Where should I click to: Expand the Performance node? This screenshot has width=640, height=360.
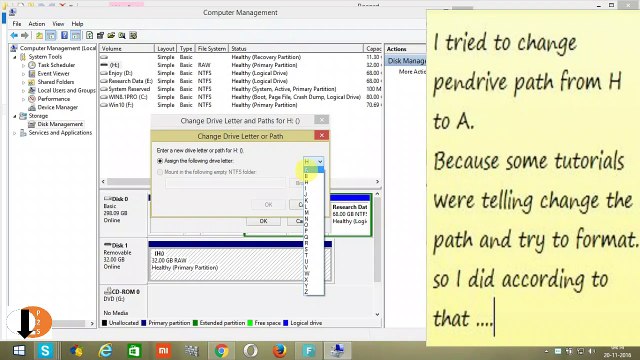[x=23, y=99]
